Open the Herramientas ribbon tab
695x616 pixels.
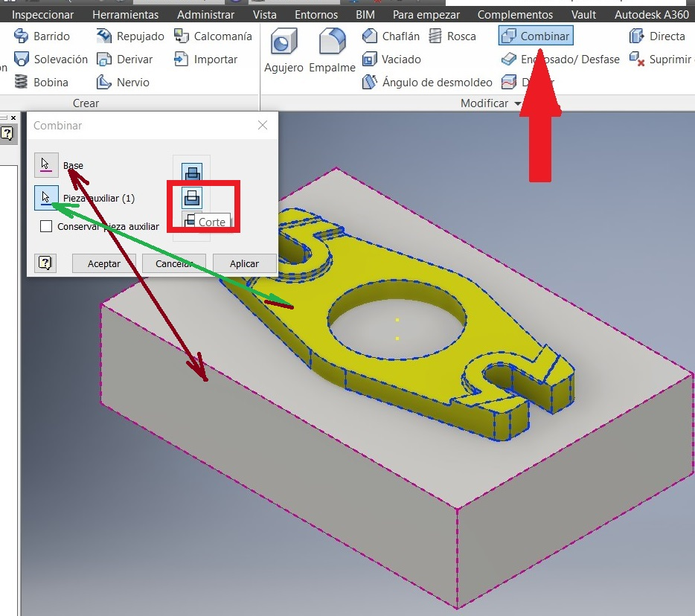tap(126, 15)
